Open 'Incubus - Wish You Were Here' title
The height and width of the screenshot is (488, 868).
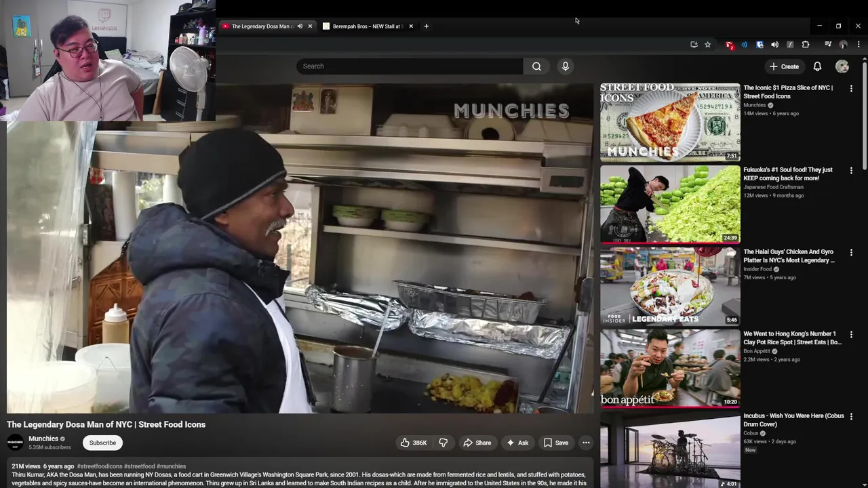coord(793,420)
